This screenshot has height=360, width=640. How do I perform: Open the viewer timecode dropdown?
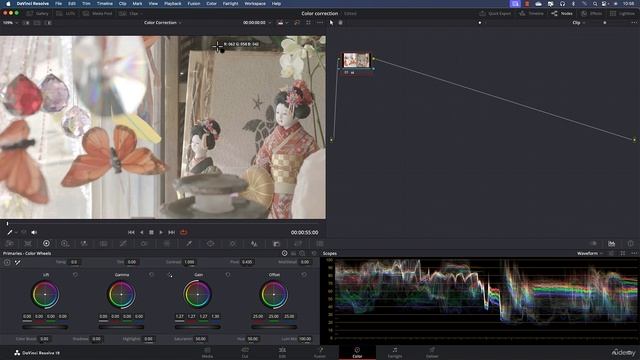coord(257,23)
